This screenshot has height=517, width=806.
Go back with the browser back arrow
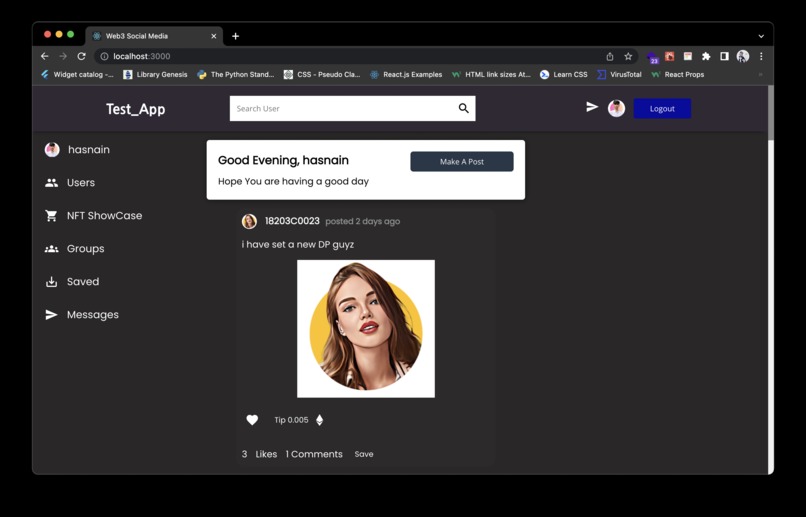(45, 56)
